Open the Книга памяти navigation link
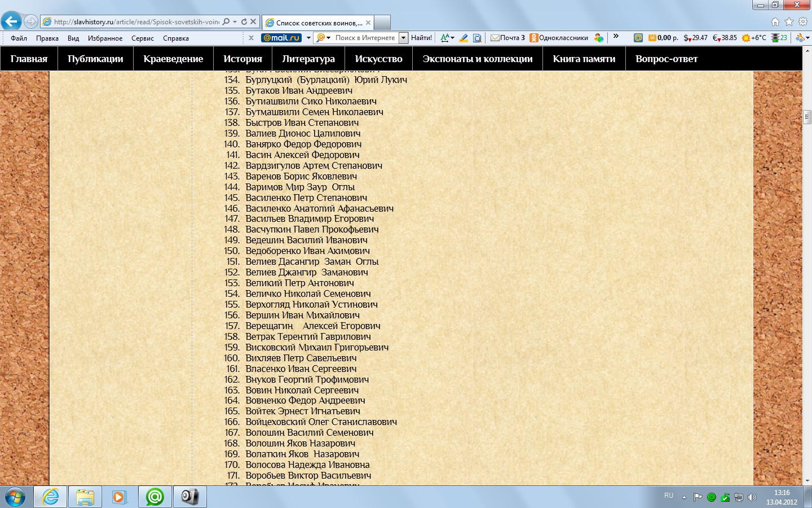The height and width of the screenshot is (508, 812). pos(584,59)
